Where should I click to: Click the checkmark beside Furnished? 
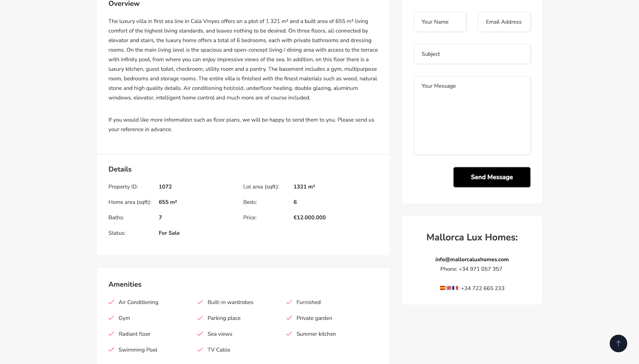coord(289,302)
